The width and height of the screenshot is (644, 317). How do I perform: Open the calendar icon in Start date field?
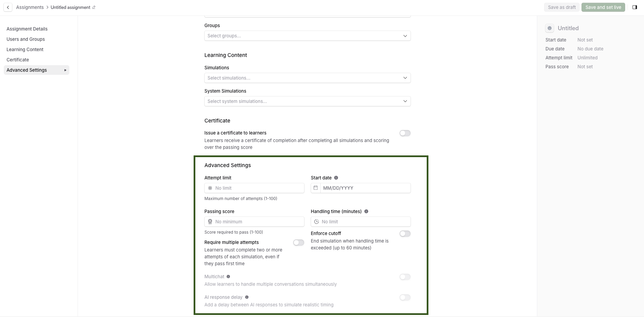tap(315, 188)
